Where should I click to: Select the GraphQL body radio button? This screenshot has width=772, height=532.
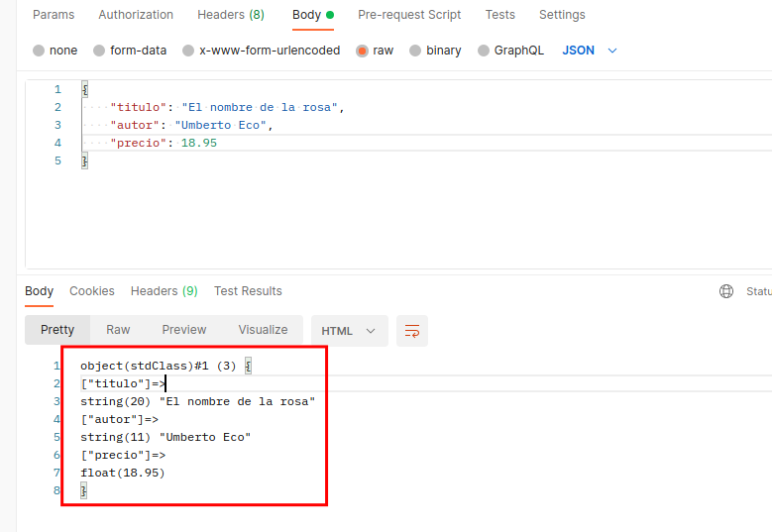(484, 51)
